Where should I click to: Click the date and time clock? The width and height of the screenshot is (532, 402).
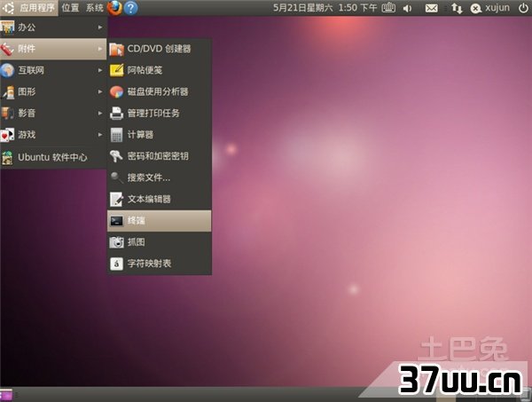[325, 7]
